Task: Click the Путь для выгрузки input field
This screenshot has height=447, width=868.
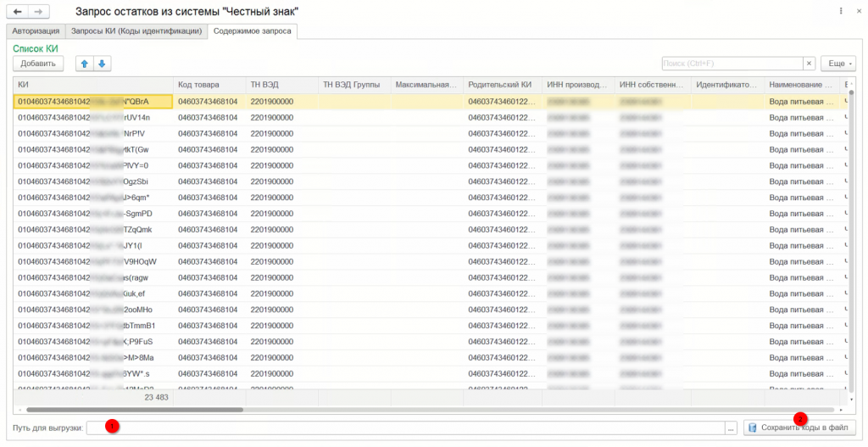Action: pos(405,427)
